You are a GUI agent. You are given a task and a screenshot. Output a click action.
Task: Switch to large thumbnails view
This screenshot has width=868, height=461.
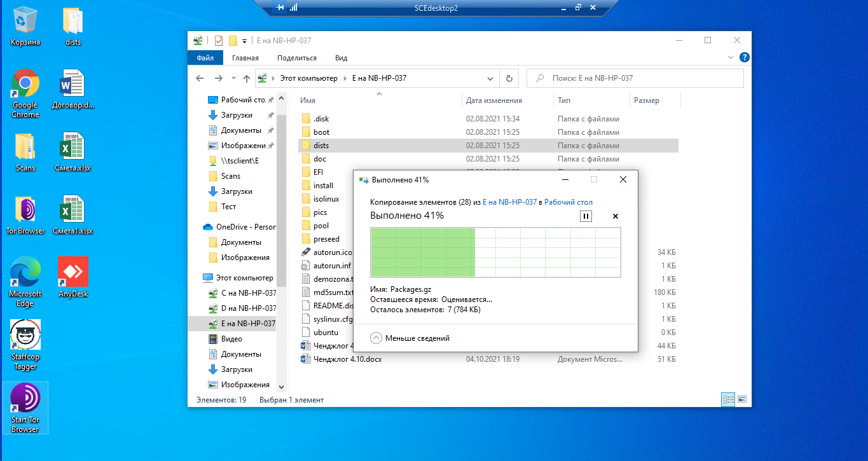pos(742,400)
